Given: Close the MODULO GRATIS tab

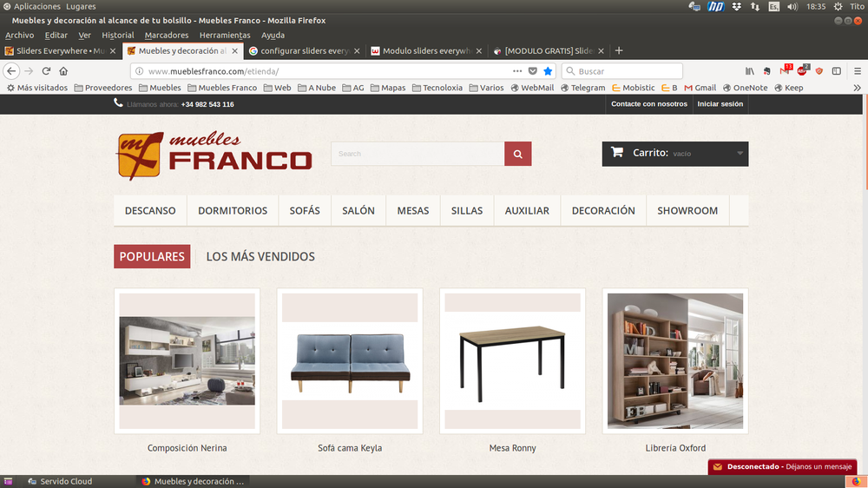Looking at the screenshot, I should (602, 50).
